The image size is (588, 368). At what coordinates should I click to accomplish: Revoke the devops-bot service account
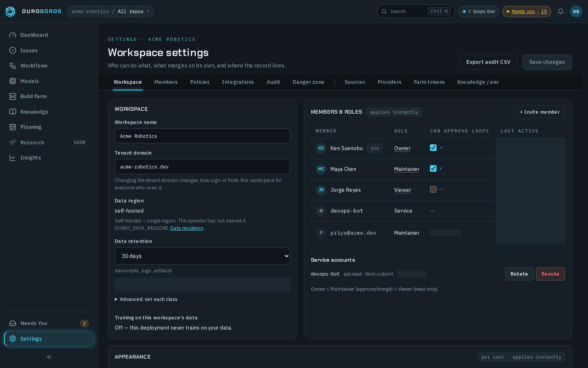click(550, 274)
